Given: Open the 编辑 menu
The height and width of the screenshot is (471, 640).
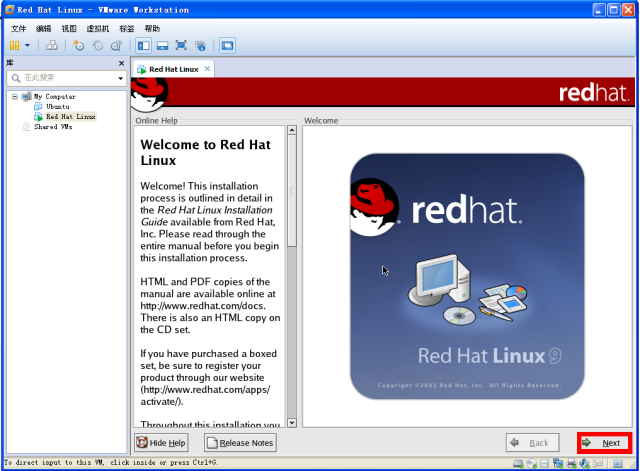Looking at the screenshot, I should (44, 29).
